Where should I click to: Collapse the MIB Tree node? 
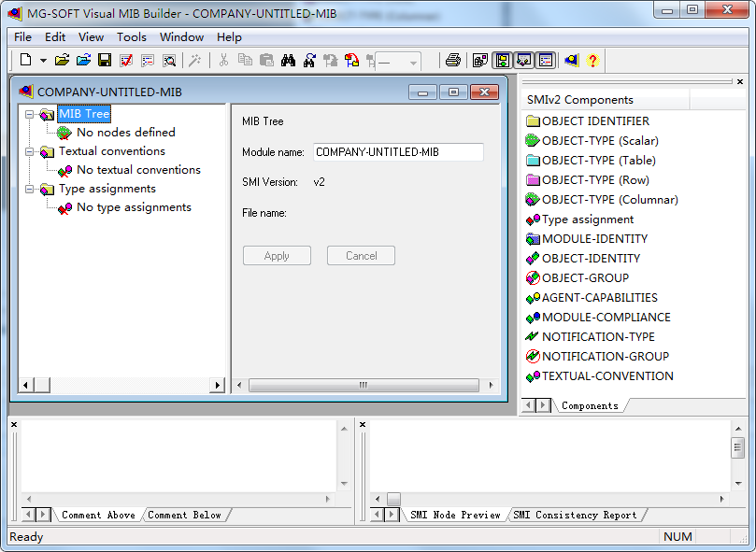28,115
